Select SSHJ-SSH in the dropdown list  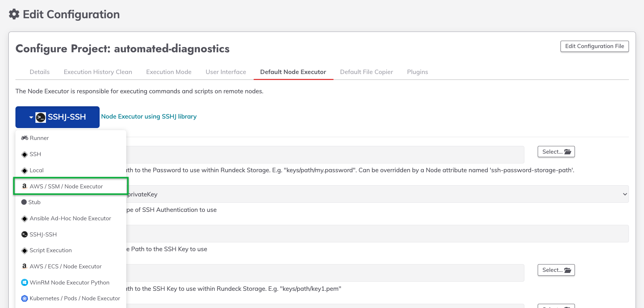(x=71, y=234)
